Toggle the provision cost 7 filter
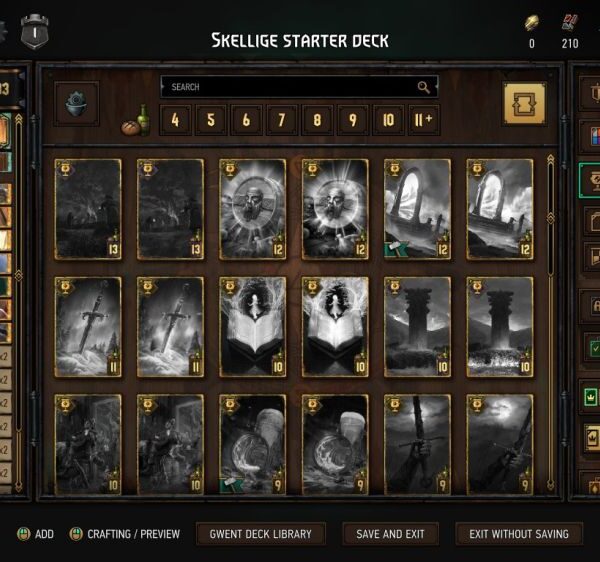 [282, 120]
